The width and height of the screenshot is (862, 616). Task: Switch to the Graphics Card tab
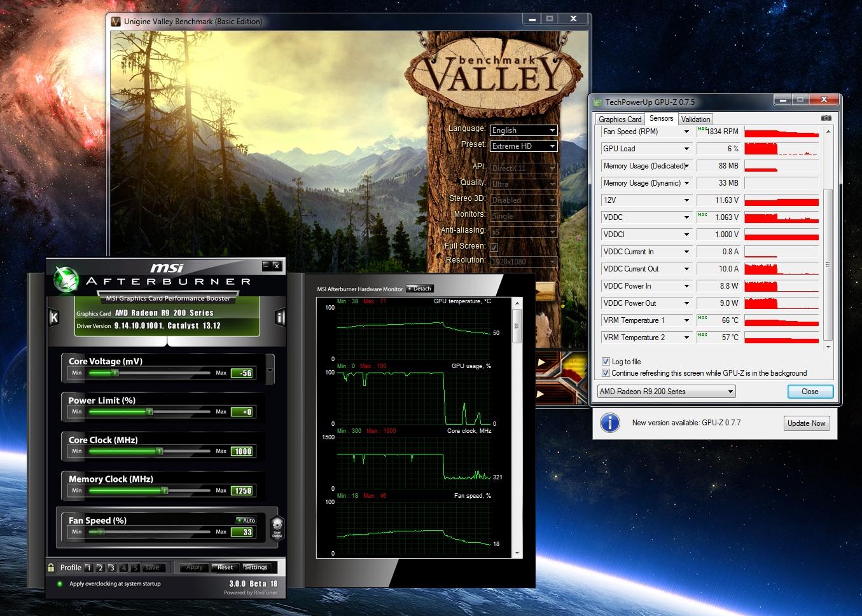[620, 120]
